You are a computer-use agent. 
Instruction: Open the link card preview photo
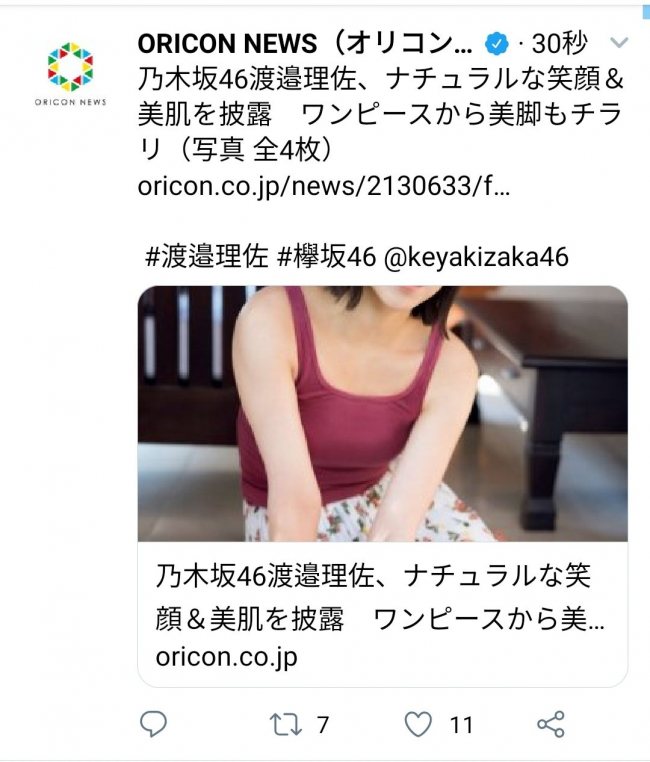pos(383,414)
